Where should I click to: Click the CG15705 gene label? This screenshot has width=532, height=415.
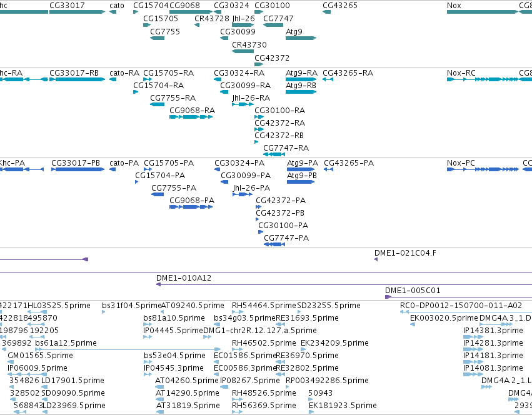[x=161, y=19]
